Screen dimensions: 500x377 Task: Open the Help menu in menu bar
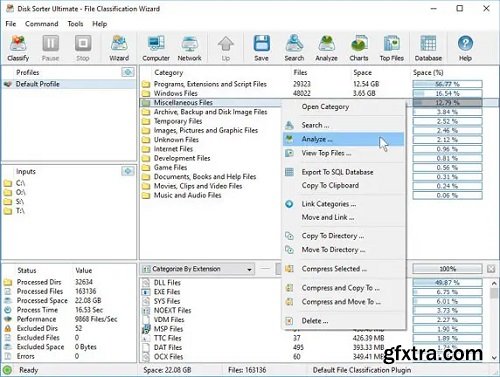coord(99,24)
